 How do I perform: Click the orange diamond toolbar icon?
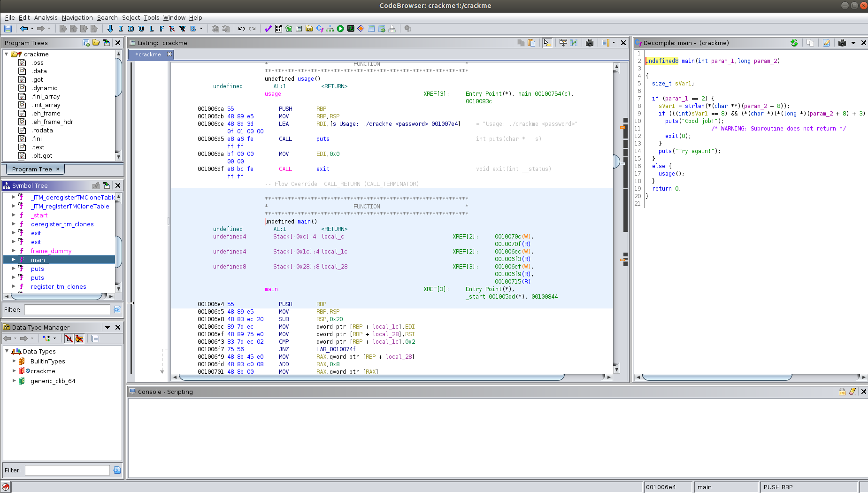click(x=361, y=29)
